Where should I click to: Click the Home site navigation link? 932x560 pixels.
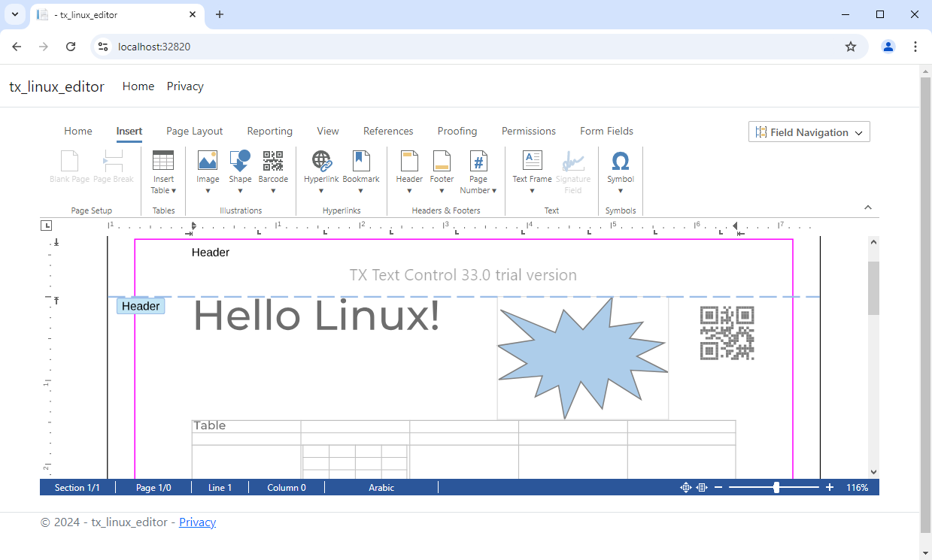click(138, 86)
